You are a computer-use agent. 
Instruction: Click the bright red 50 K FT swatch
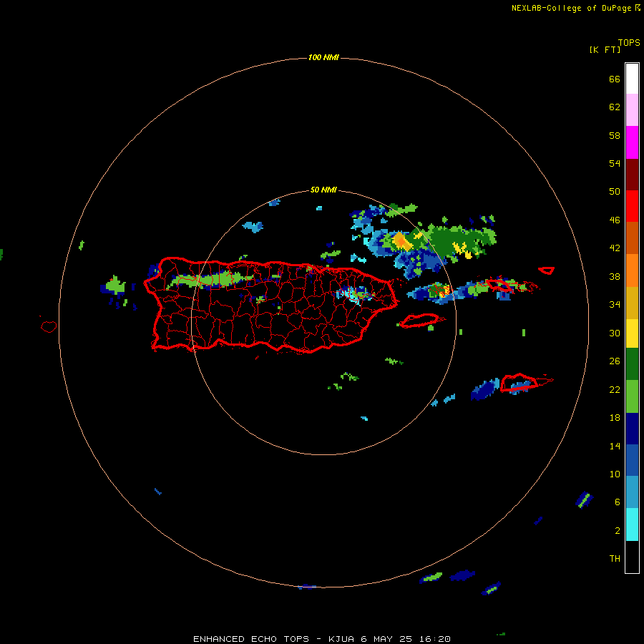(632, 206)
